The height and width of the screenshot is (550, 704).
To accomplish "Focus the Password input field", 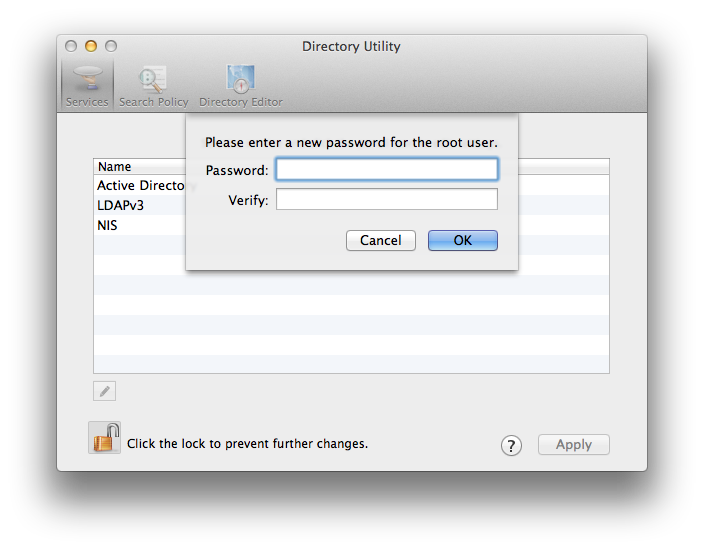I will [x=386, y=170].
